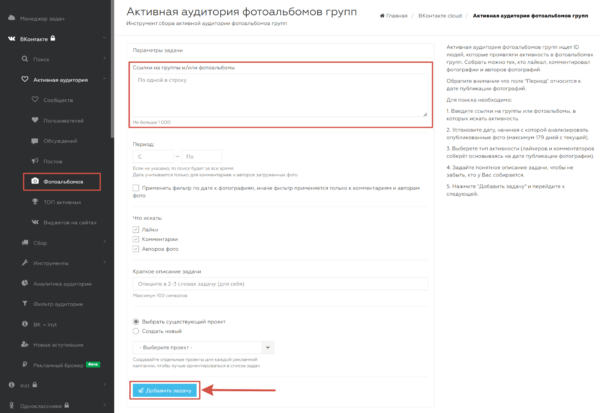Click the Максимум 100 символов hint text
The height and width of the screenshot is (413, 600).
[160, 295]
